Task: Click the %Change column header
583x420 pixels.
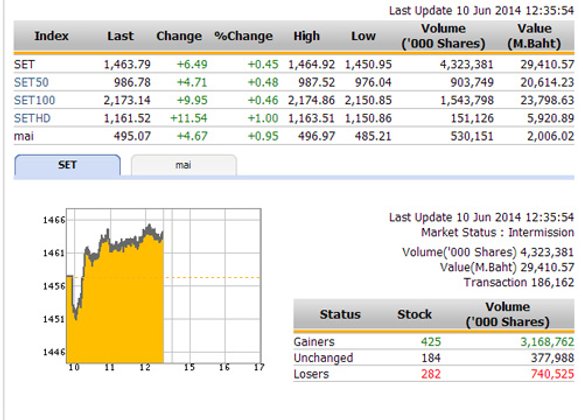Action: pyautogui.click(x=244, y=36)
